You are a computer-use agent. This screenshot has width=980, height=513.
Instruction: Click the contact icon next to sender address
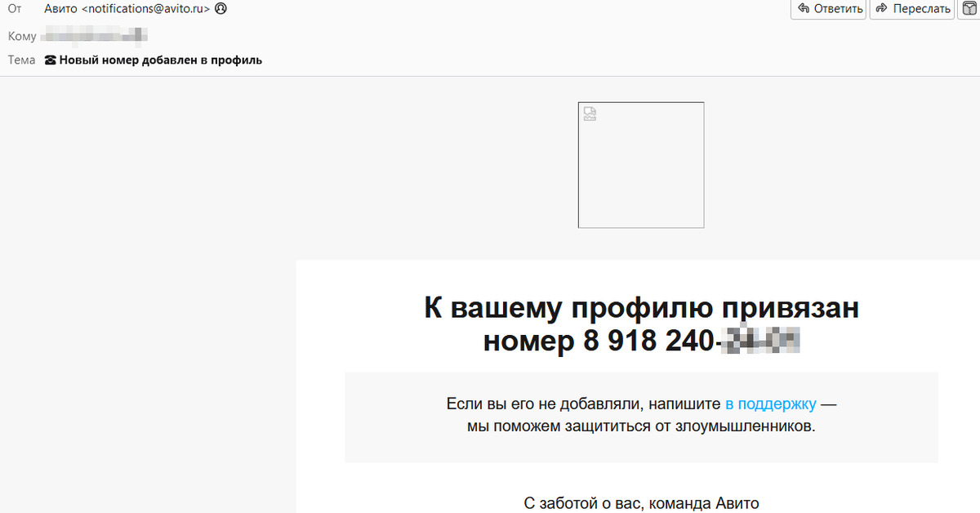tap(220, 10)
